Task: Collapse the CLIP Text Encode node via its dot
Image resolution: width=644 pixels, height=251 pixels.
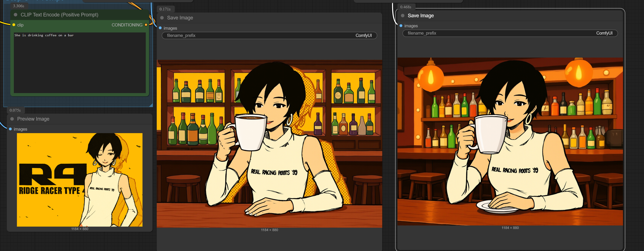Action: point(16,15)
